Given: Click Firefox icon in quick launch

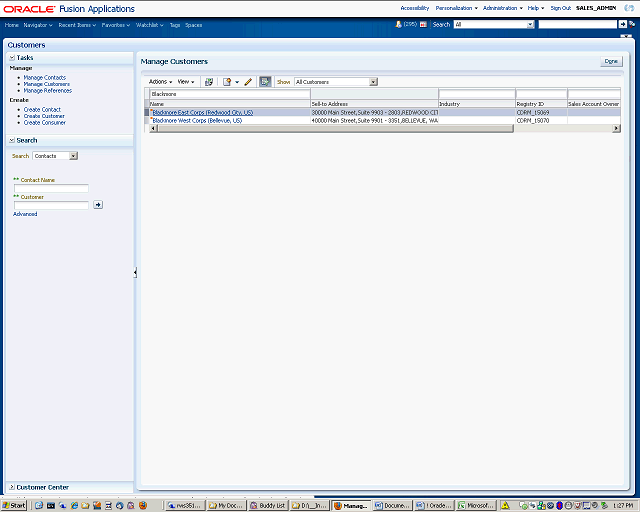Looking at the screenshot, I should [x=142, y=505].
